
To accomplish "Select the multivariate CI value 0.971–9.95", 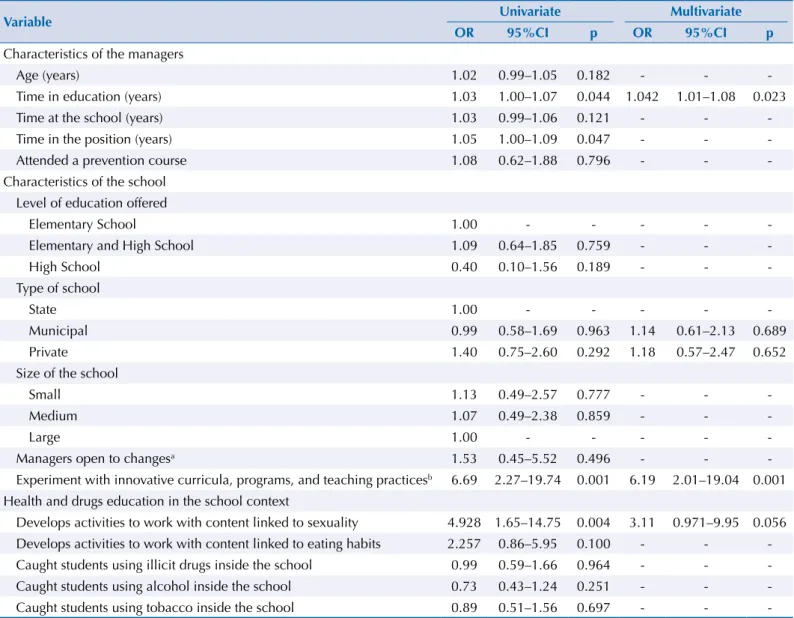I will (706, 522).
